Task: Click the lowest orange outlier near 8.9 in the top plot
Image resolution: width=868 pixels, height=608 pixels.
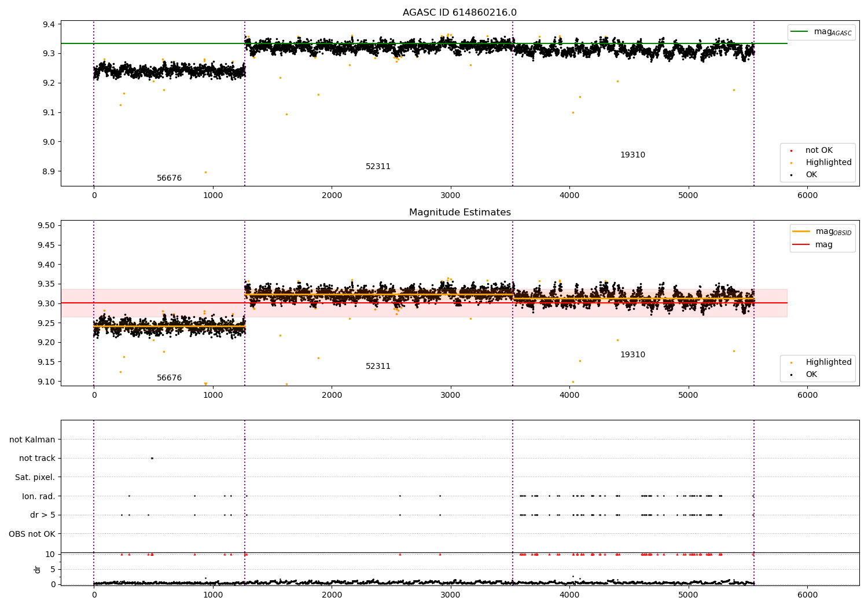Action: tap(205, 172)
